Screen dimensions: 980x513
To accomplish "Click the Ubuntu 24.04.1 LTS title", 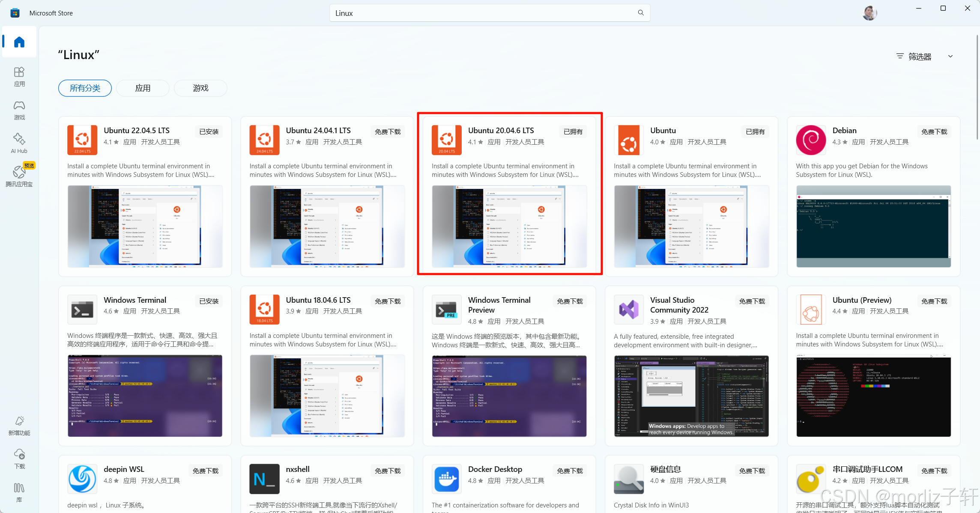I will pyautogui.click(x=318, y=131).
